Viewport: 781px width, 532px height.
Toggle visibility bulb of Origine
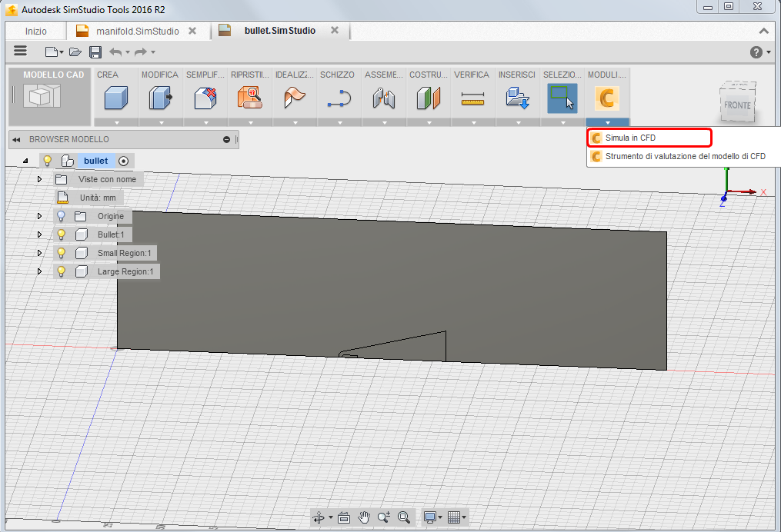point(62,216)
